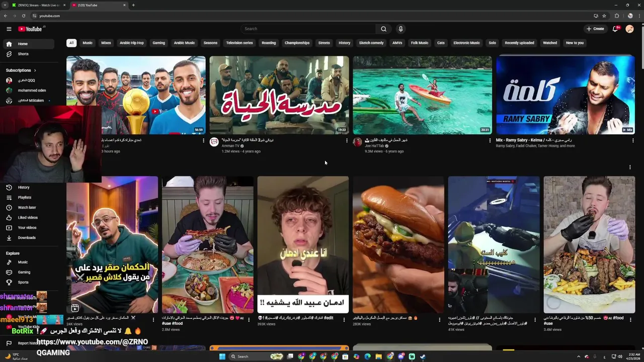The height and width of the screenshot is (362, 644).
Task: Open Downloads in the sidebar
Action: point(27,238)
